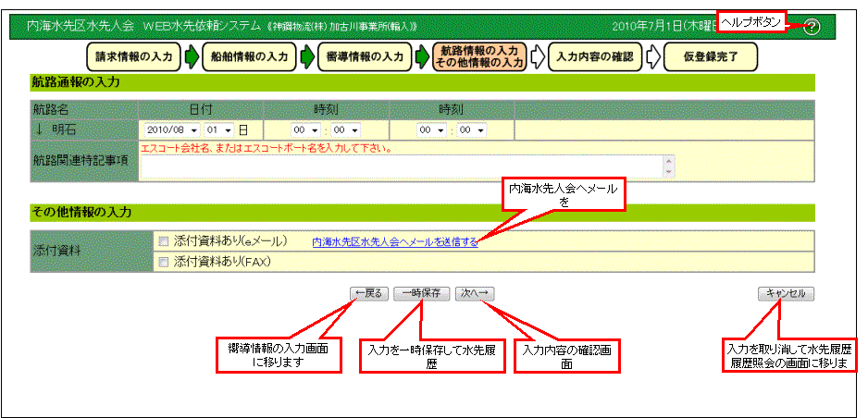Click the white arrow after 航路情報の入力
868x418 pixels.
coord(538,57)
